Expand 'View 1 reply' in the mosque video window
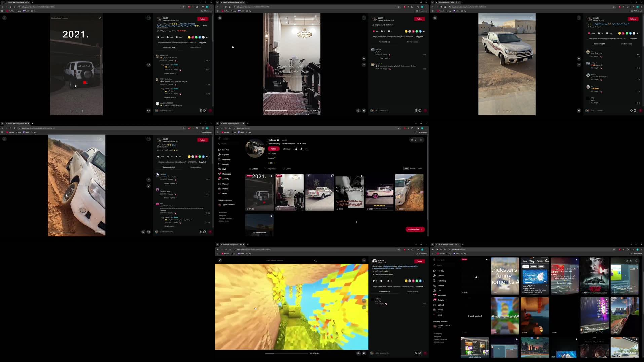644x362 pixels. 385,58
